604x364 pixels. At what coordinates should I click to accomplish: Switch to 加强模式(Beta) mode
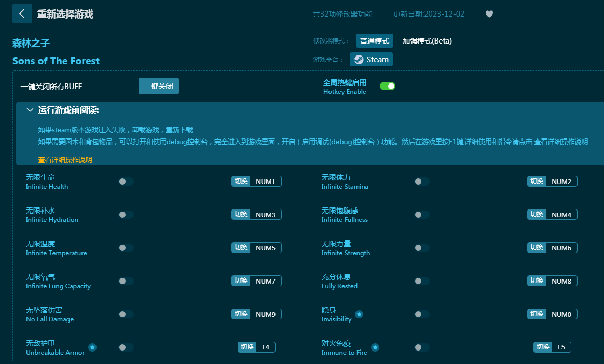[427, 41]
